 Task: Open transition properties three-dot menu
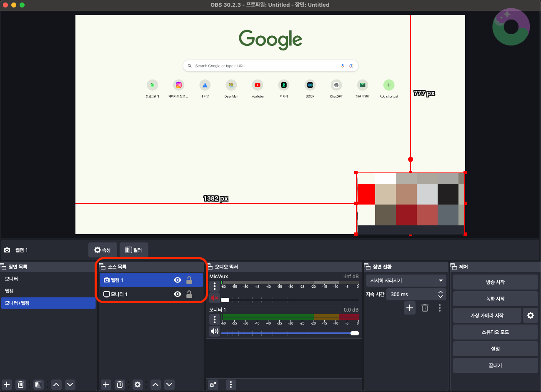[x=440, y=308]
